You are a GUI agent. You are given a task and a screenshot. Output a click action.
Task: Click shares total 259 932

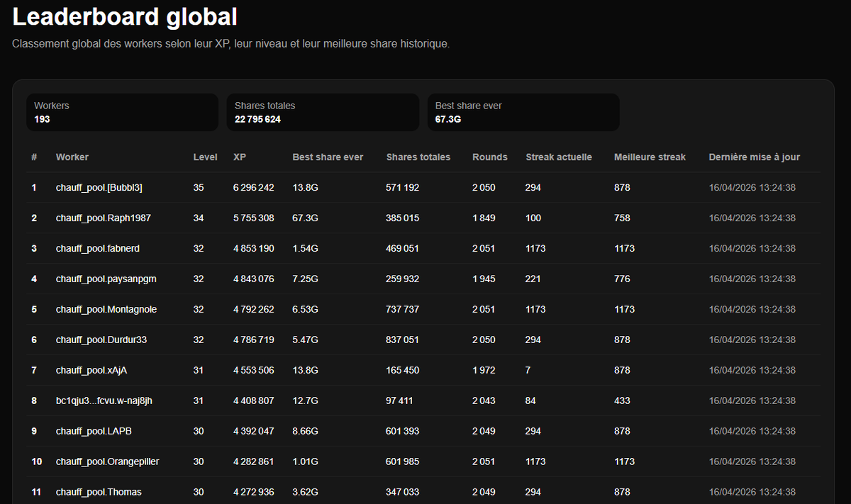tap(402, 279)
